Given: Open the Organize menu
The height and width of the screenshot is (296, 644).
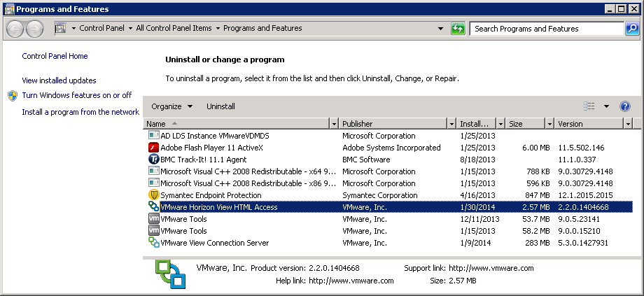Looking at the screenshot, I should (171, 106).
